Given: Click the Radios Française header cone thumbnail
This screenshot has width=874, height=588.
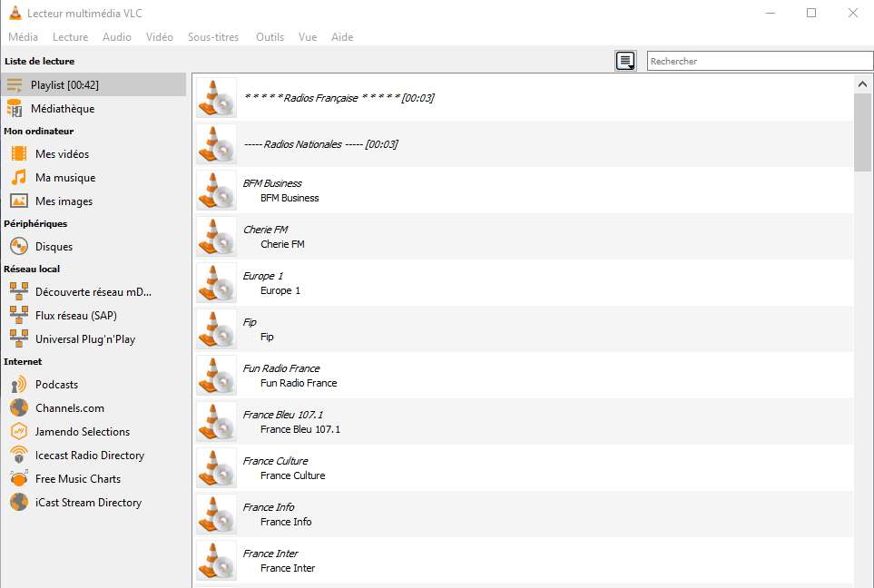Looking at the screenshot, I should [216, 98].
